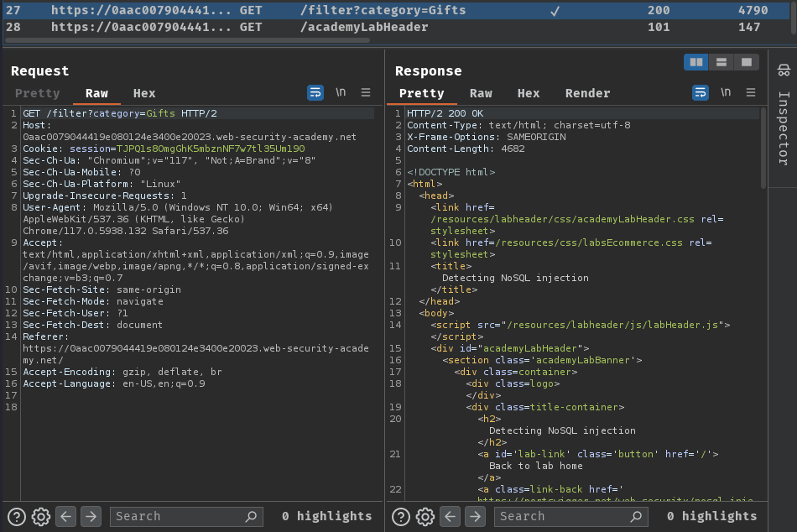Screen dimensions: 797x532
Task: Click status 101 in row 28
Action: pos(659,27)
